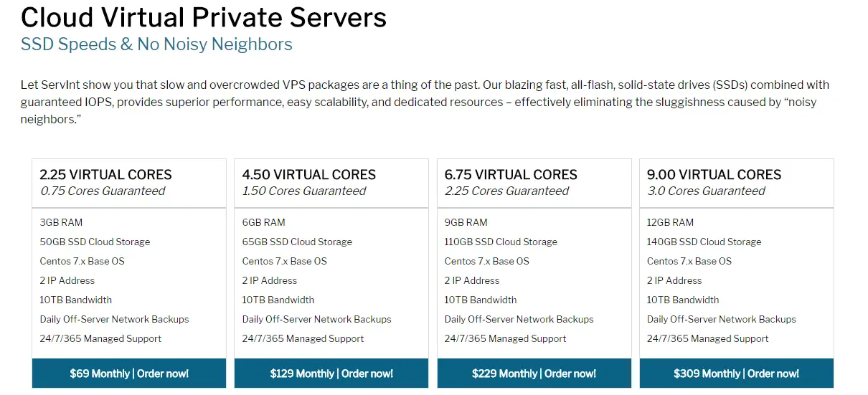Select the 4.50 Virtual Cores heading
The height and width of the screenshot is (395, 868).
point(309,175)
